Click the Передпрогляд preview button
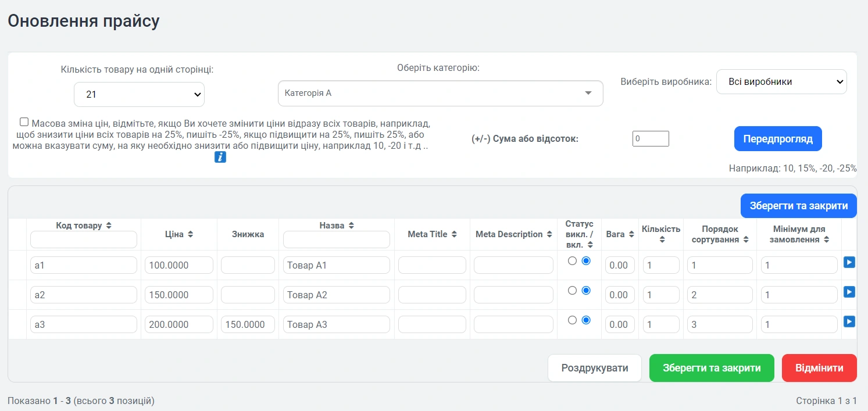 [777, 139]
